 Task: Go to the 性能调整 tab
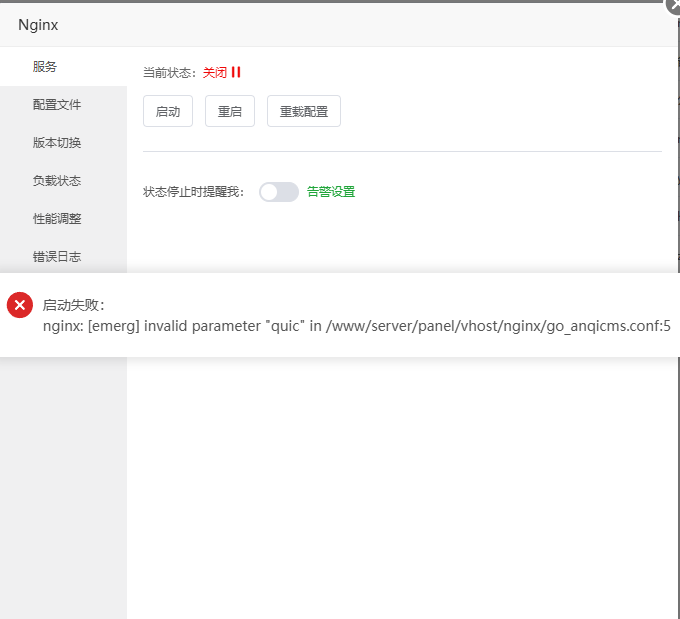pyautogui.click(x=63, y=219)
